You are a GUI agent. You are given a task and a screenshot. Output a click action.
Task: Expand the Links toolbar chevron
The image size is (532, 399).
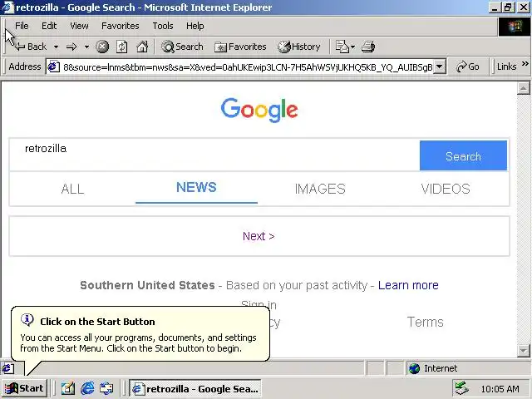point(525,64)
